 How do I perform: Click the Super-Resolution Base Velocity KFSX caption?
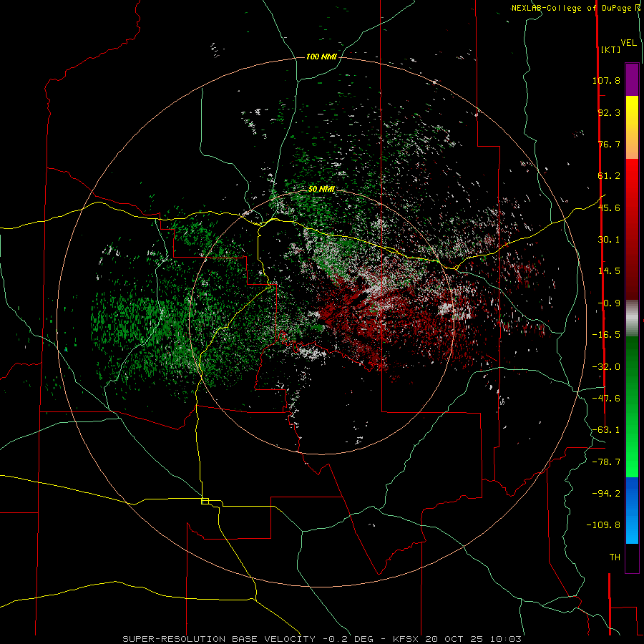(x=322, y=639)
